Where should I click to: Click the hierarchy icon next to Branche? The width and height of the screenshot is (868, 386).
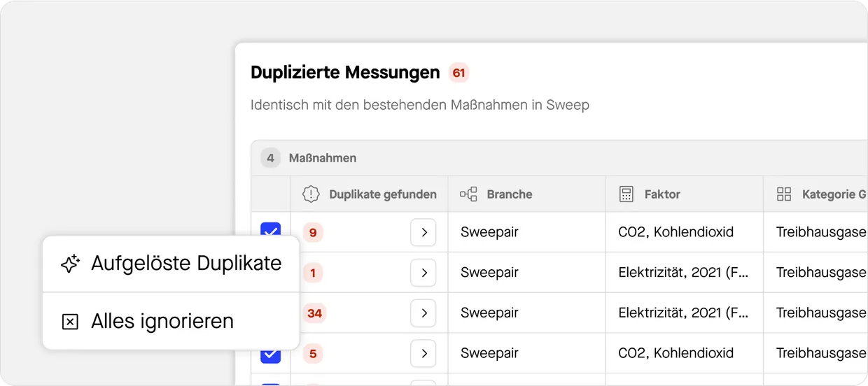point(468,194)
